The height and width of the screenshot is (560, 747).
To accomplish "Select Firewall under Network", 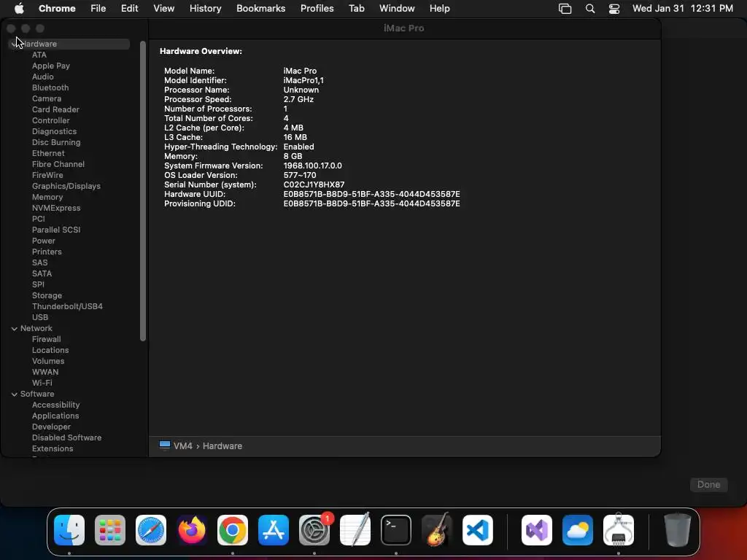I will tap(46, 340).
